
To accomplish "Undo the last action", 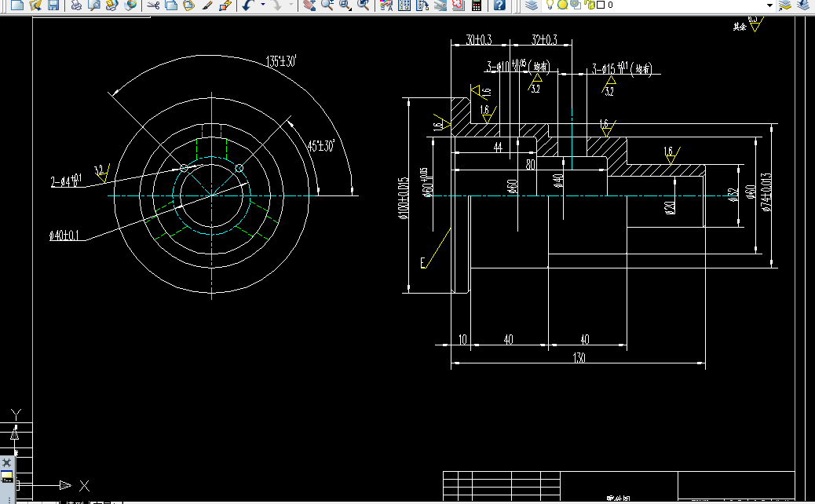I will 248,5.
